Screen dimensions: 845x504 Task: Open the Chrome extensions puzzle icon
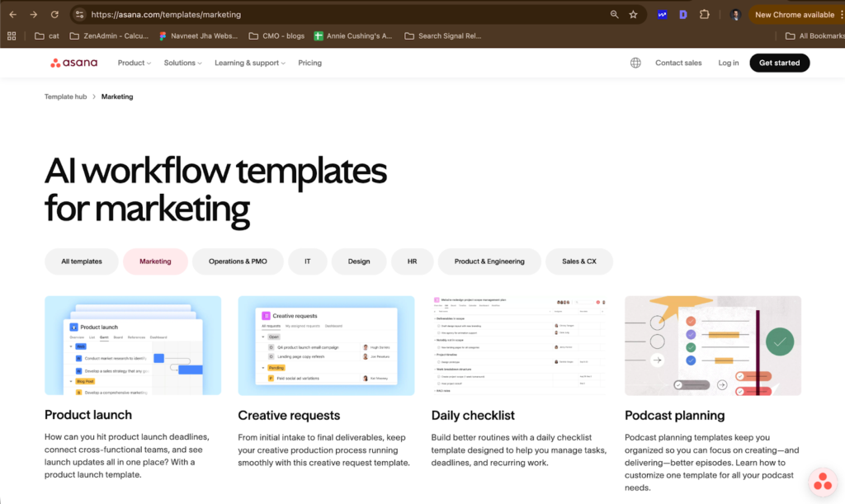click(x=704, y=15)
